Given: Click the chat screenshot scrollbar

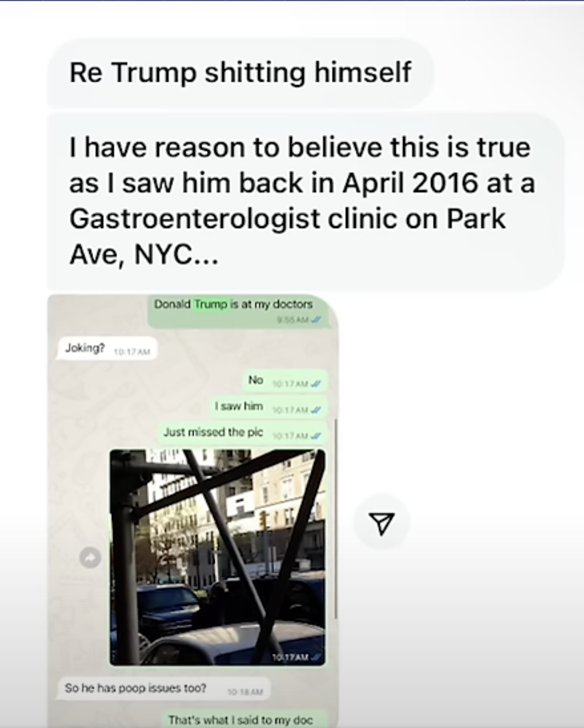Looking at the screenshot, I should (x=337, y=520).
